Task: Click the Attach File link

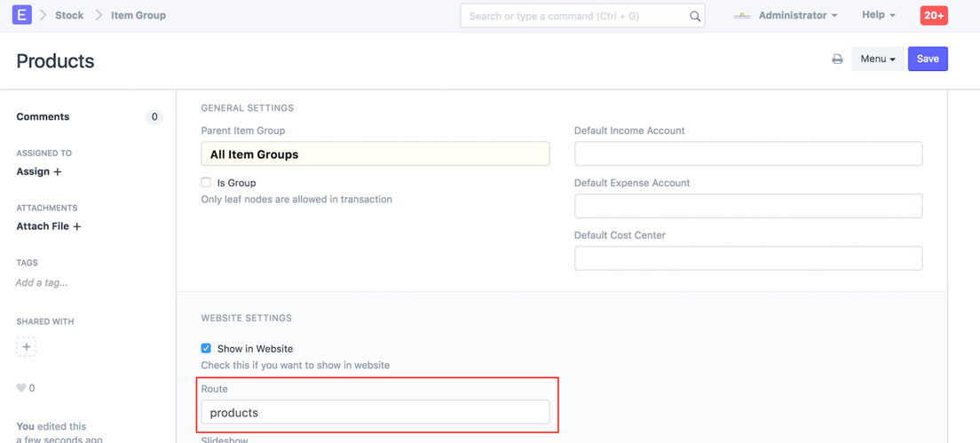Action: (43, 226)
